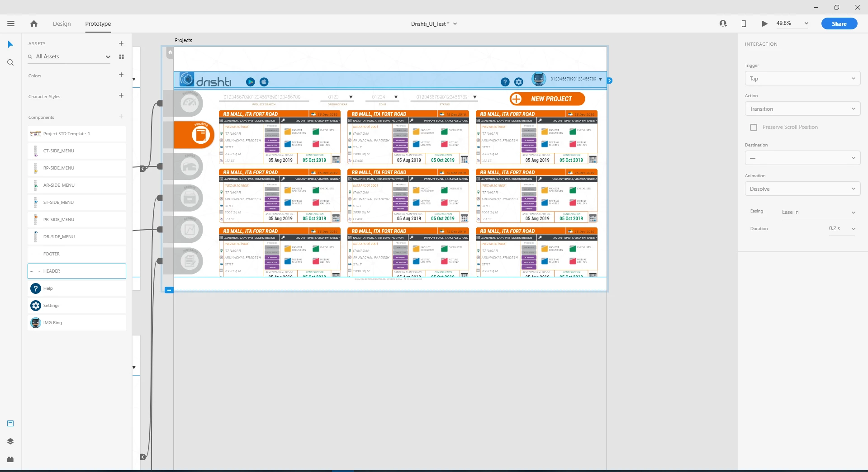Select the Help component with question icon
Screen dimensions: 868x472
77,288
